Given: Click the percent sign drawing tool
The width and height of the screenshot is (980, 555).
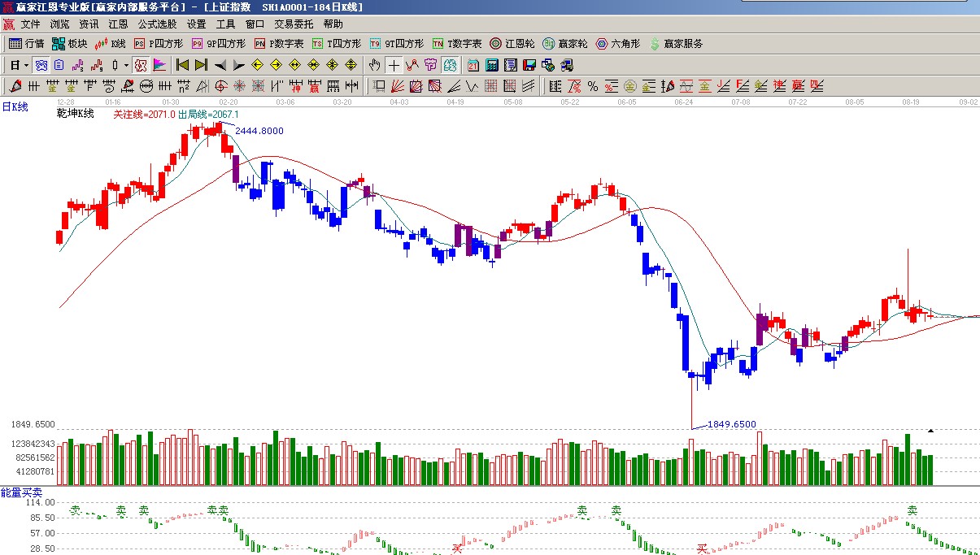Looking at the screenshot, I should point(592,86).
